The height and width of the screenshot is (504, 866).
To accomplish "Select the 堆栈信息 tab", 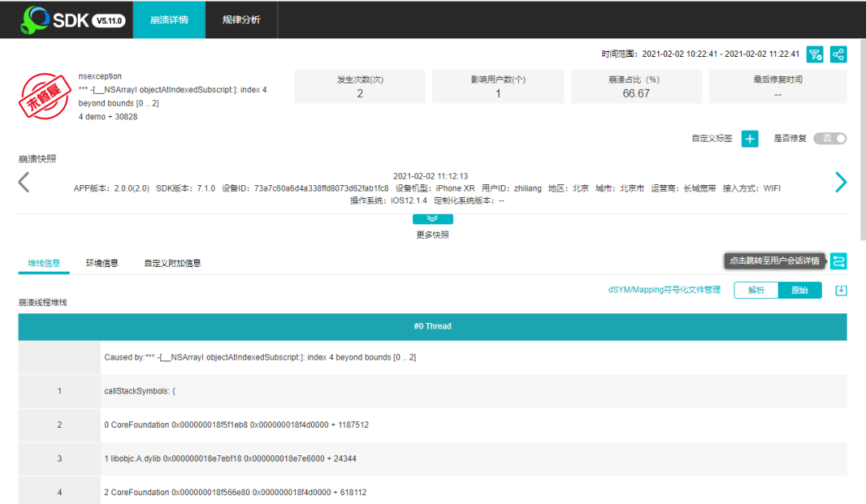I will pos(44,264).
